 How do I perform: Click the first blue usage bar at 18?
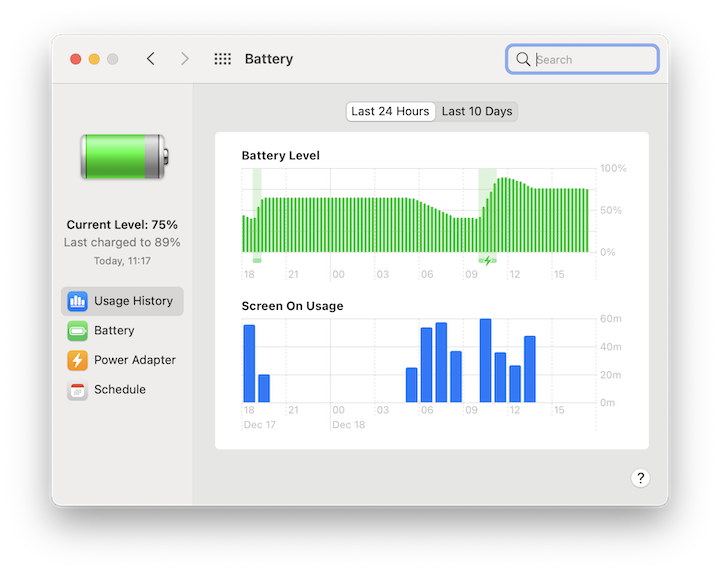(249, 364)
